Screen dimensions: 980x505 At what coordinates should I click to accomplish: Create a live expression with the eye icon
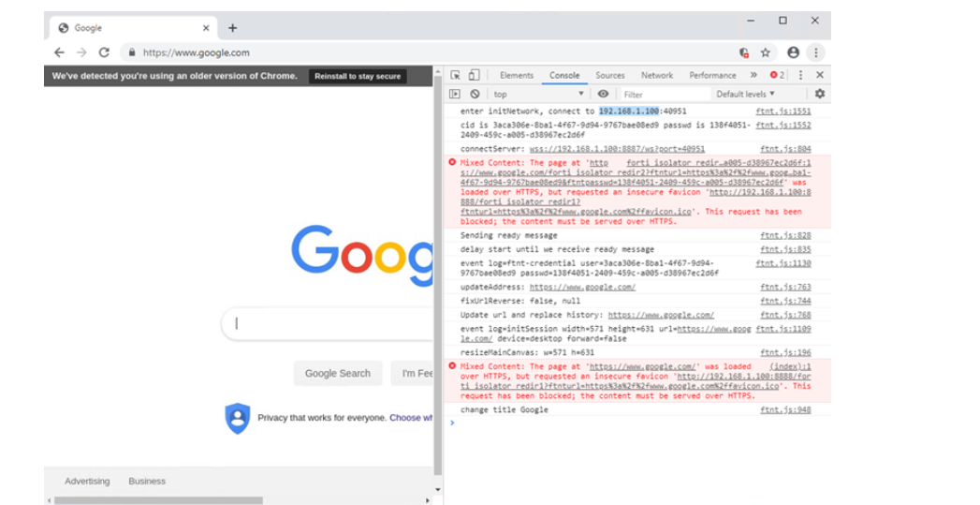(603, 94)
